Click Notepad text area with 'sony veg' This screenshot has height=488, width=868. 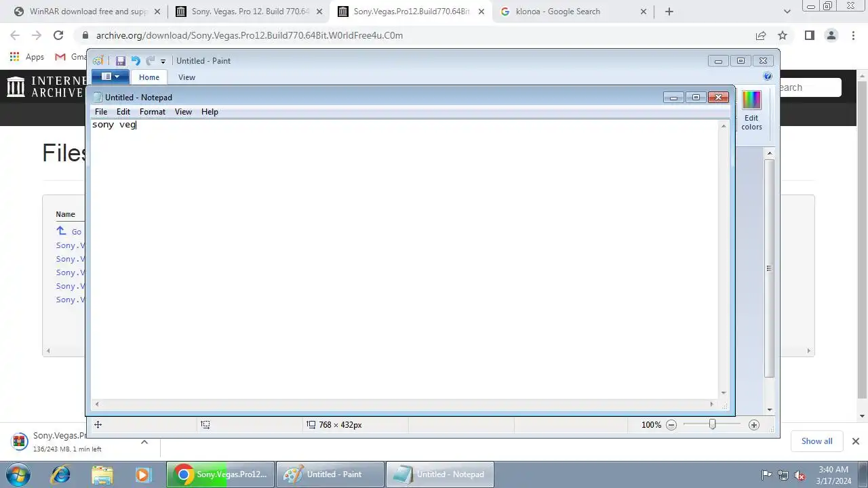(x=406, y=258)
